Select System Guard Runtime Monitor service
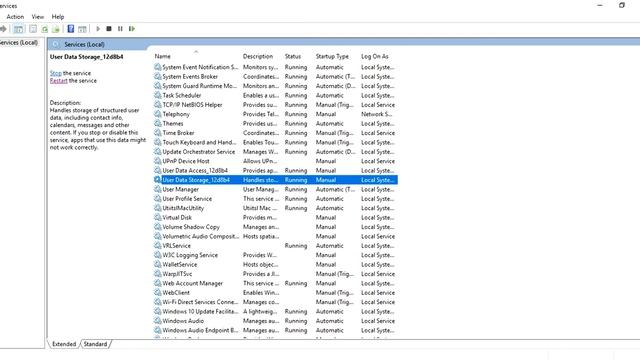The width and height of the screenshot is (640, 360). click(x=275, y=86)
